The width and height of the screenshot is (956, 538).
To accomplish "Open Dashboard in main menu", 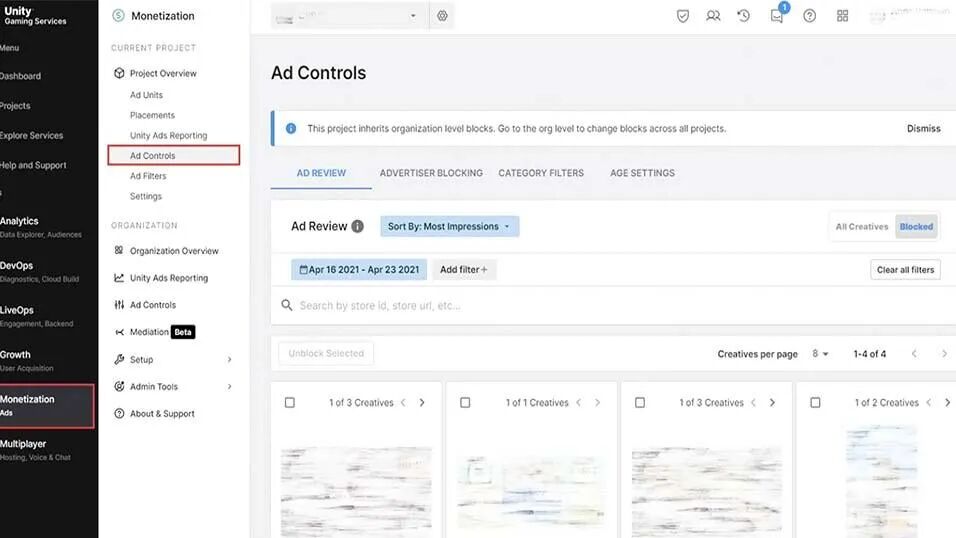I will (x=21, y=76).
